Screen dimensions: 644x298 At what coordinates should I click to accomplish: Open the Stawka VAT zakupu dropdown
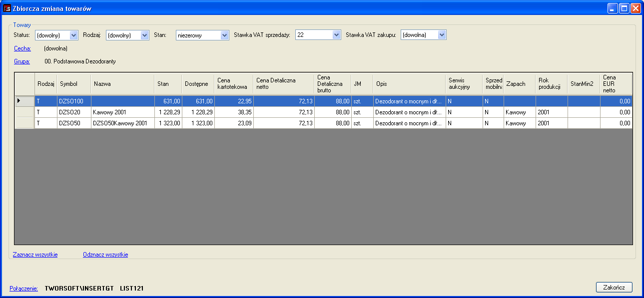click(442, 35)
